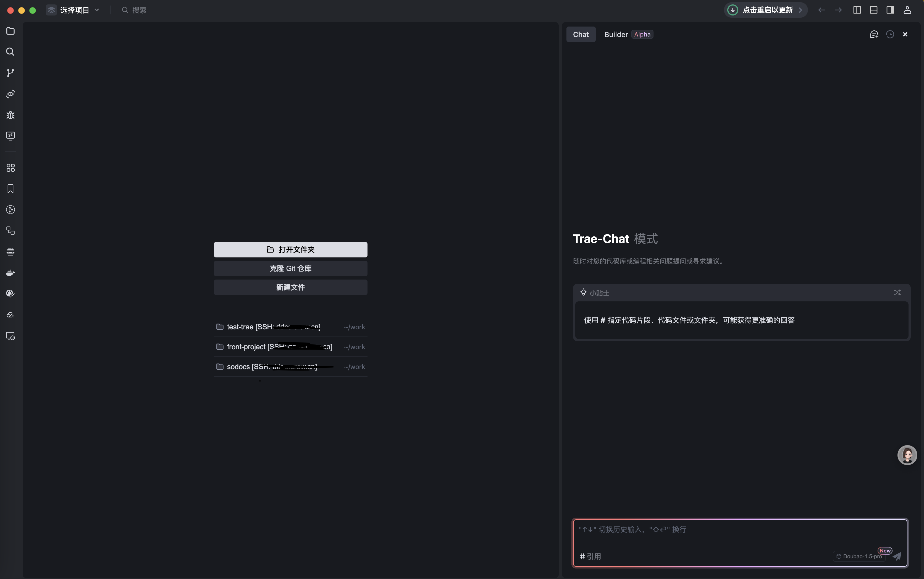Screen dimensions: 924x579
Task: Open the Source Control branch icon
Action: click(x=10, y=73)
